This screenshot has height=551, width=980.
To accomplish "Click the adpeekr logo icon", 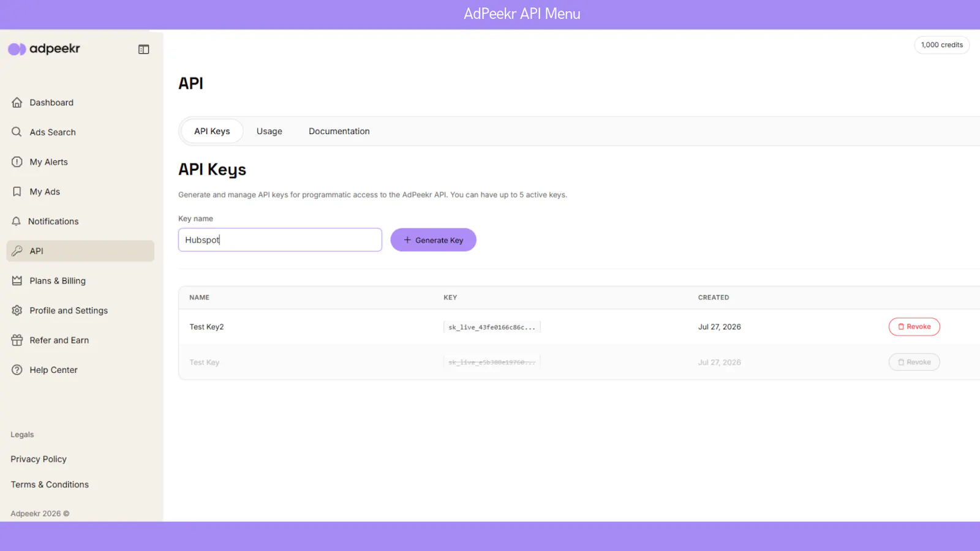I will pyautogui.click(x=17, y=49).
